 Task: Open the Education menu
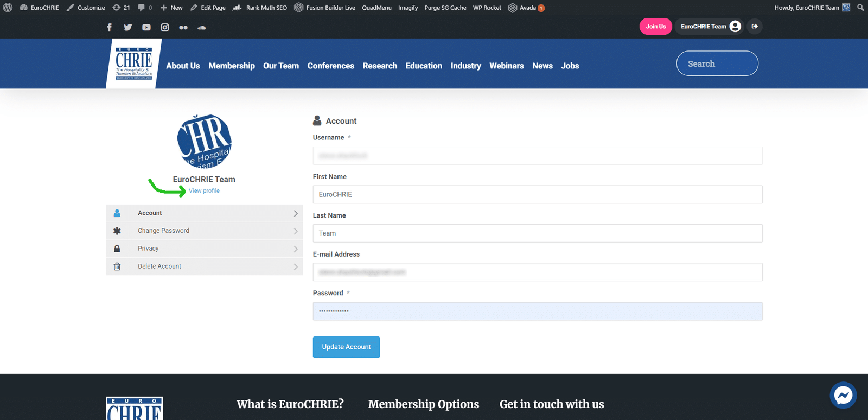click(424, 66)
